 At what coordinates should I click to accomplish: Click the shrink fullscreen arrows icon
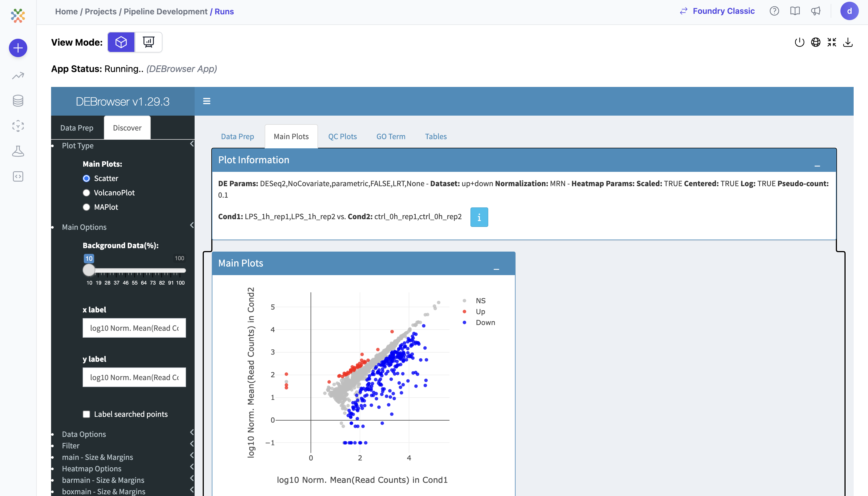(832, 42)
